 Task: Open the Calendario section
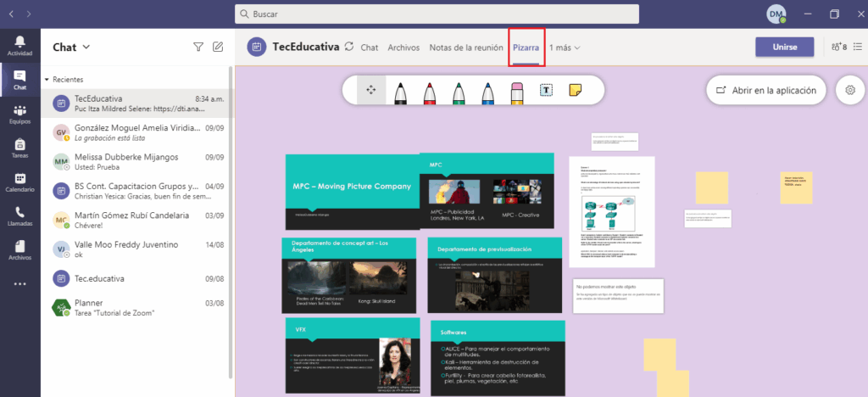pos(19,182)
